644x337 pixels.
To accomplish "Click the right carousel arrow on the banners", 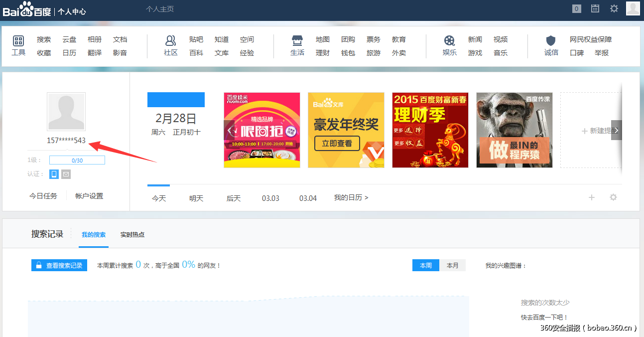I will pos(617,130).
